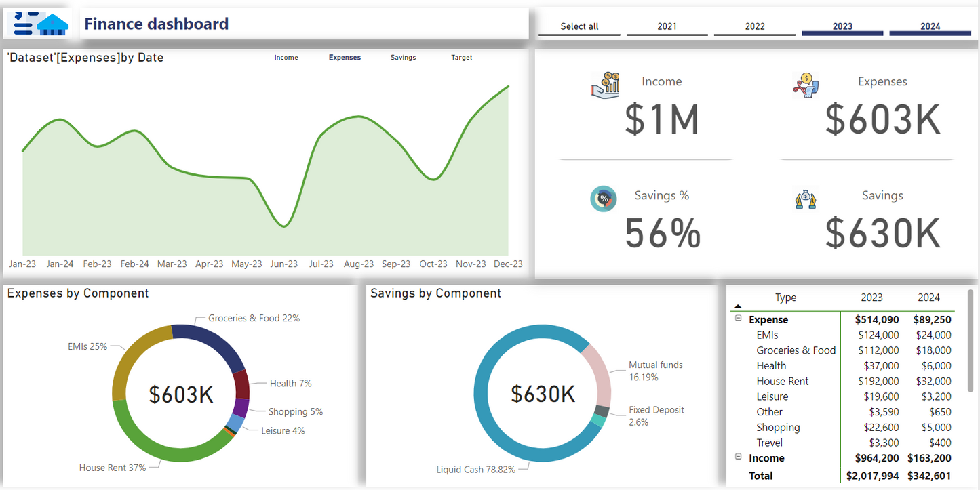Screen dimensions: 980x490
Task: Switch chart to Savings measure
Action: coord(403,58)
